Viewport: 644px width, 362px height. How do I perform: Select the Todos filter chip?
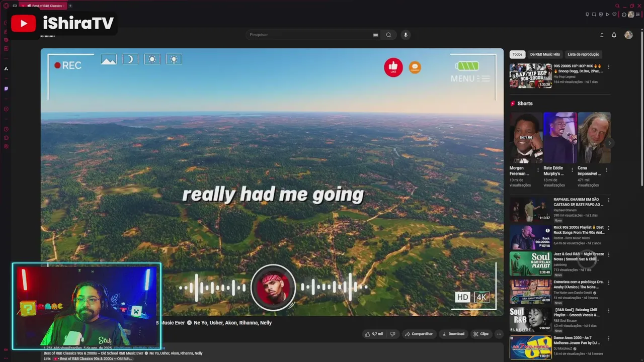[x=518, y=54]
